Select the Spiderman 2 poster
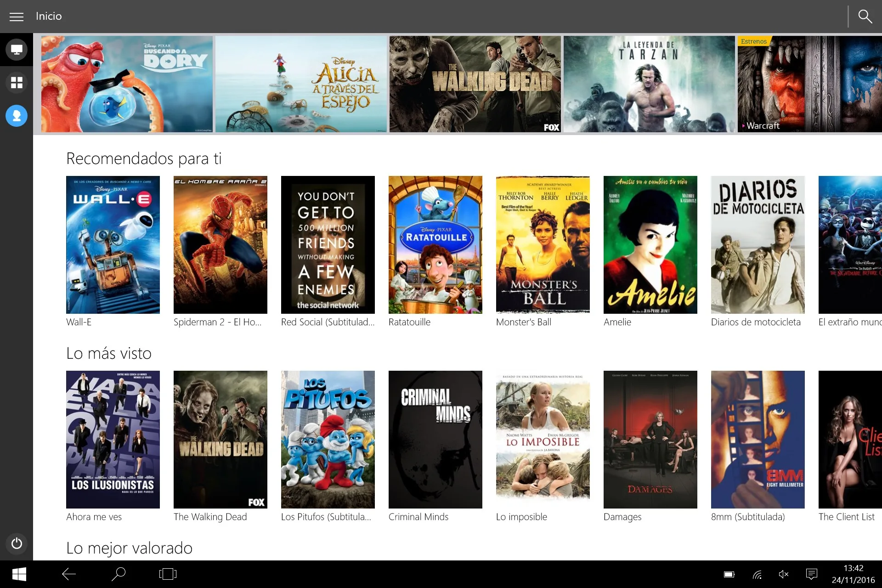The height and width of the screenshot is (588, 882). tap(220, 245)
